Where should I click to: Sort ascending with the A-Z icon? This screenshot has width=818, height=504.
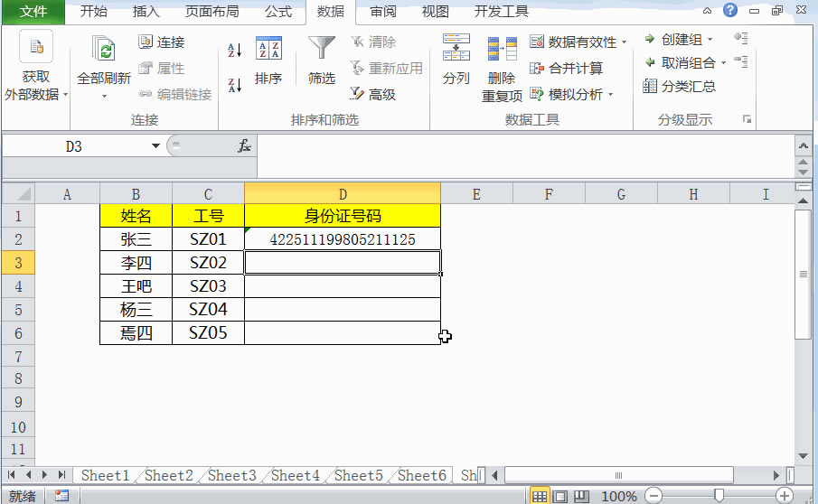pos(235,51)
